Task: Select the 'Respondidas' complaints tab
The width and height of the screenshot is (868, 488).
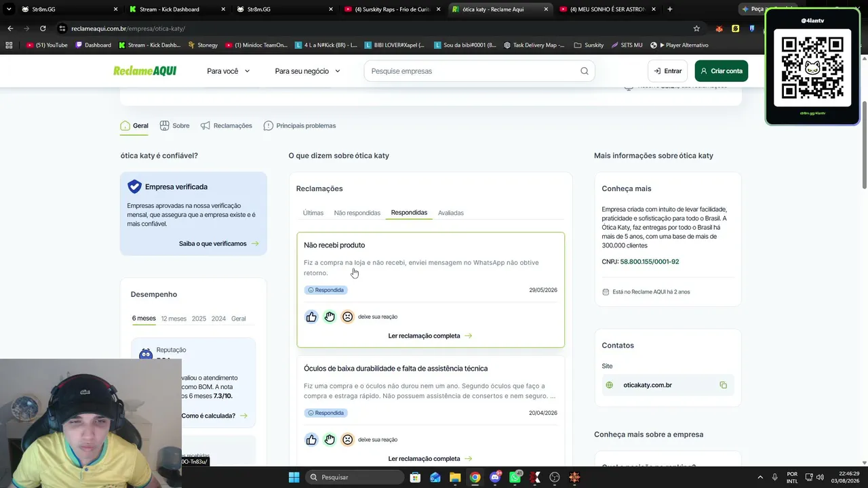Action: tap(409, 213)
